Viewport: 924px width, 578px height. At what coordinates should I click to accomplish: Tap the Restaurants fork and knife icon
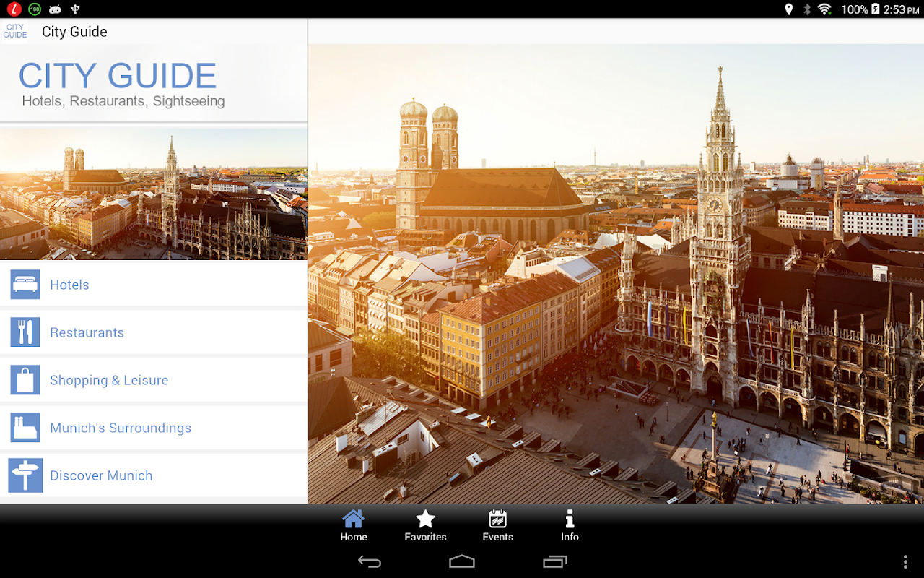[x=25, y=332]
